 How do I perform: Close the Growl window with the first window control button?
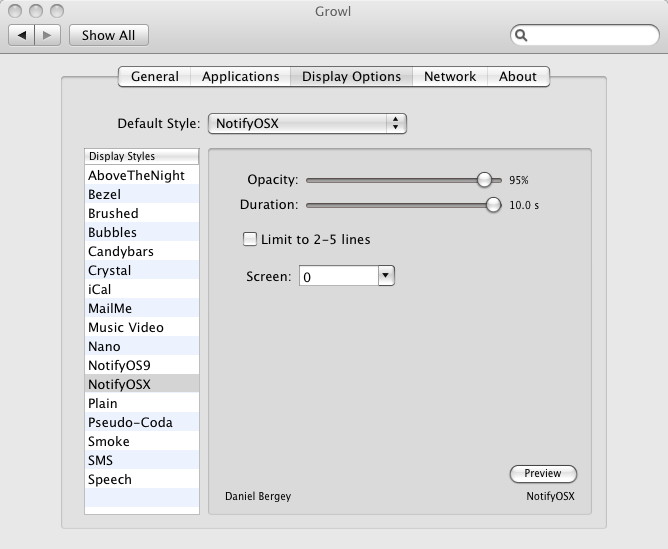coord(15,11)
